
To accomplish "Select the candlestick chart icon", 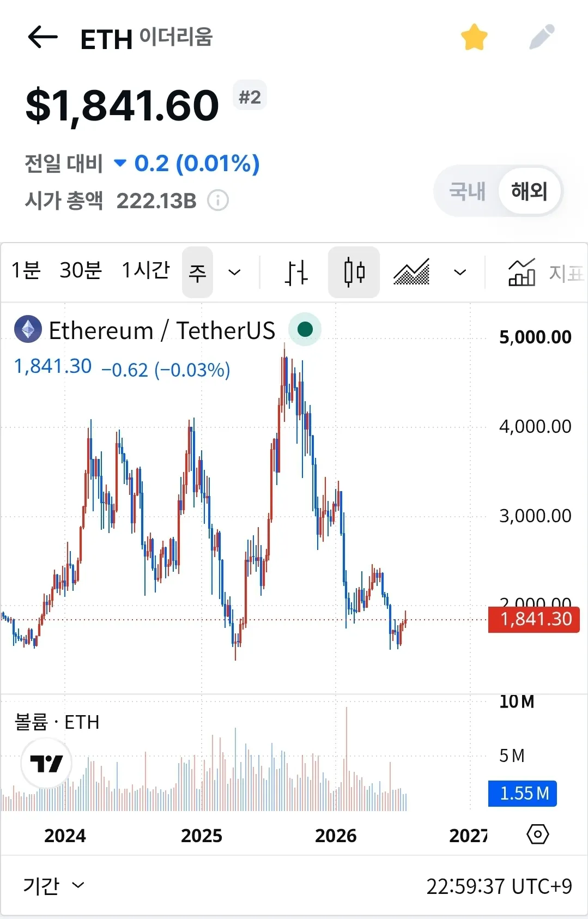I will pyautogui.click(x=354, y=272).
